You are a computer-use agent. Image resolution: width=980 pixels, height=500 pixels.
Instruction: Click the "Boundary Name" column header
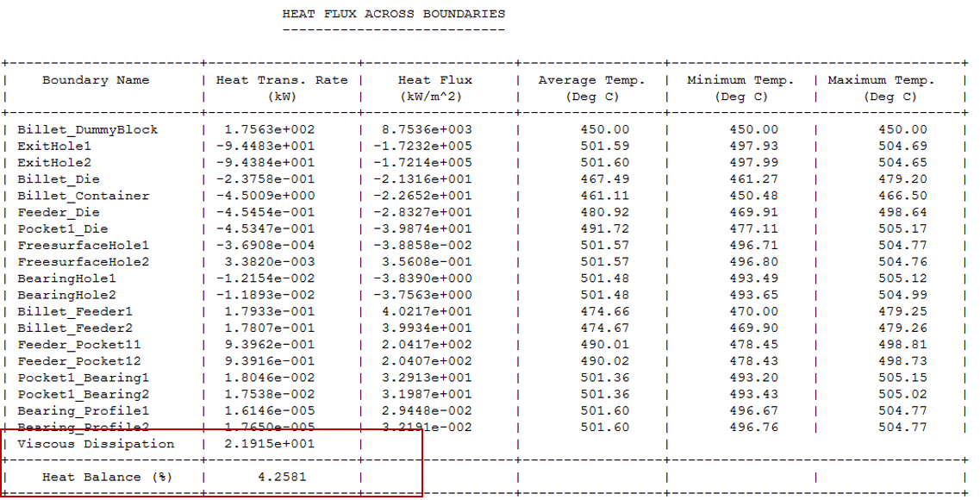tap(96, 80)
